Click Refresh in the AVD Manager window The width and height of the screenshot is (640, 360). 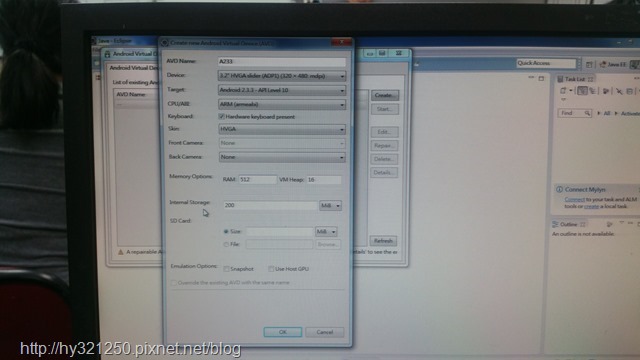coord(383,241)
